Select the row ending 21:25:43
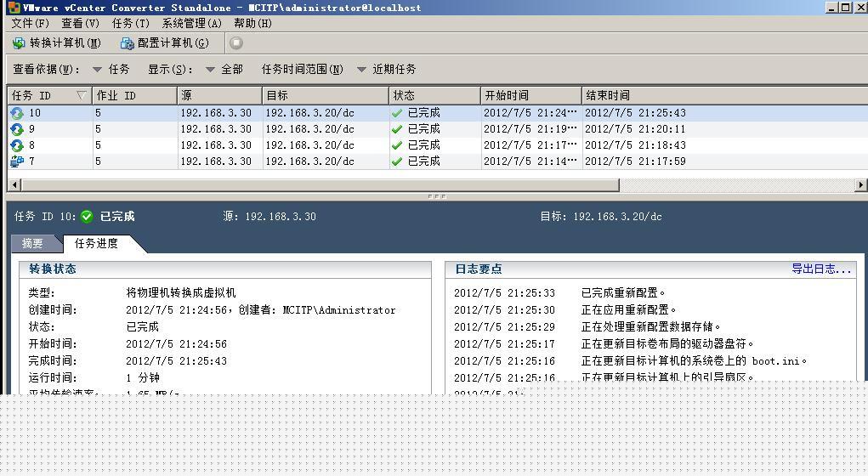Viewport: 868px width, 476px height. pos(437,113)
